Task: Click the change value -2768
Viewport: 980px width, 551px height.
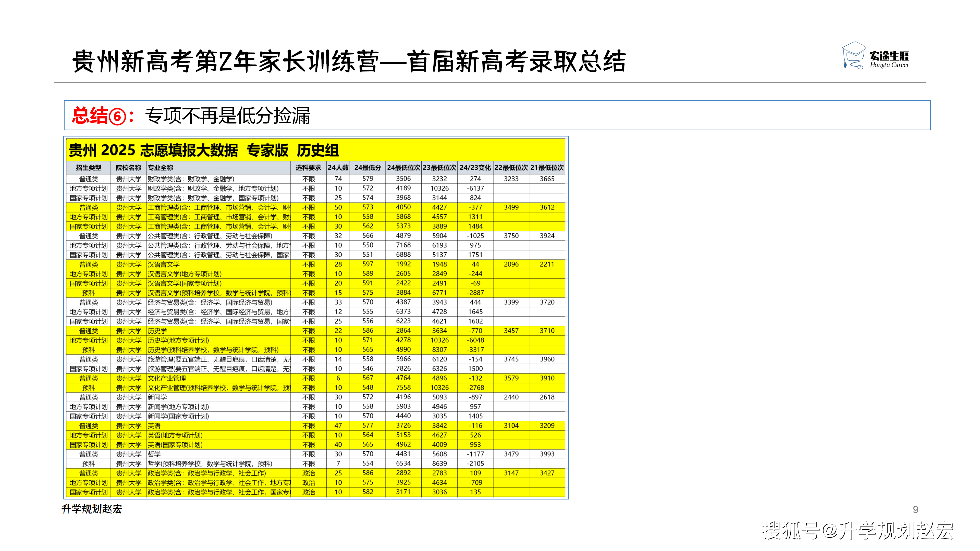Action: point(475,388)
